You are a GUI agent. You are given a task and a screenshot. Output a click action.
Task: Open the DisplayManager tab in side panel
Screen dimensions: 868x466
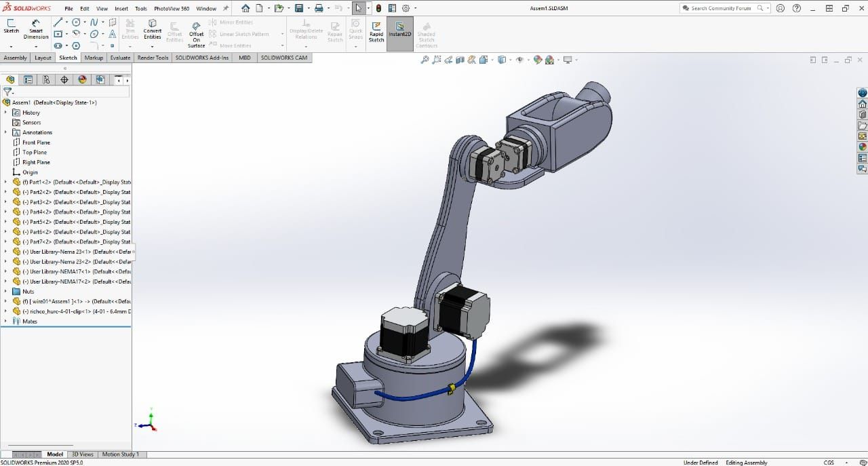click(x=82, y=79)
